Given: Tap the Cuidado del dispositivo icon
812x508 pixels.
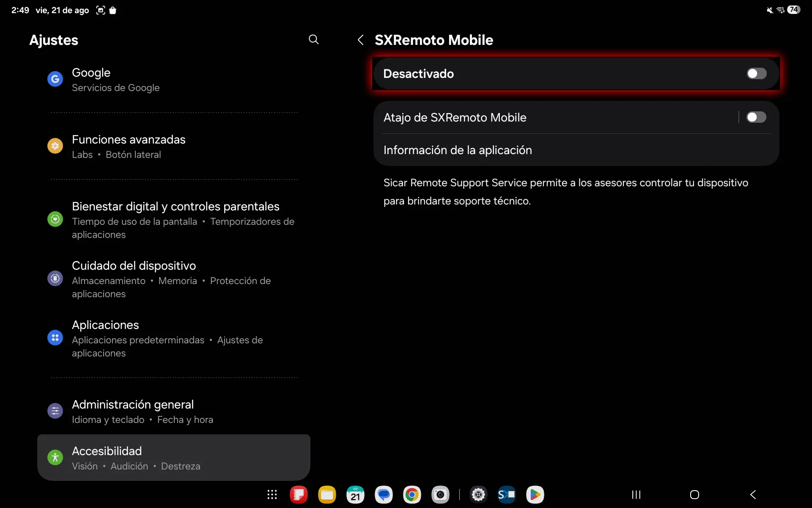Looking at the screenshot, I should tap(55, 279).
